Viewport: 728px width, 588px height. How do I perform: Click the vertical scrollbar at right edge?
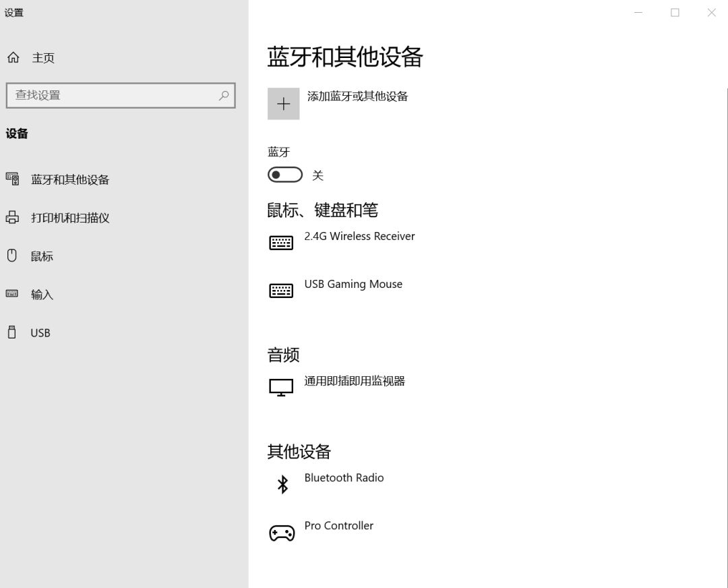tap(727, 336)
